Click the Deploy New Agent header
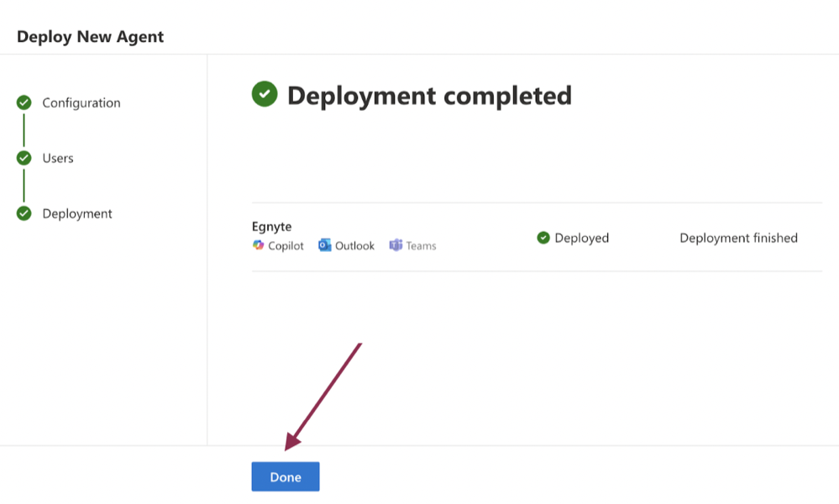This screenshot has height=504, width=839. [x=92, y=36]
